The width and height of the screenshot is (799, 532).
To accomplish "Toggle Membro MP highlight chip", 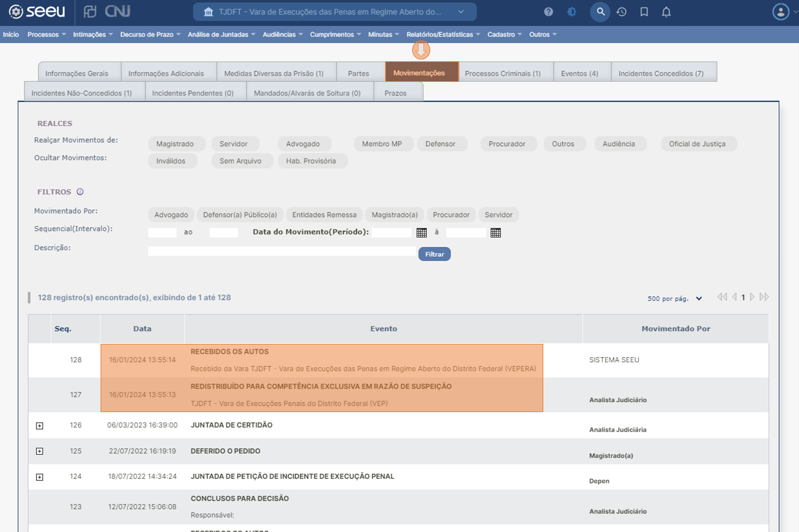I will [384, 144].
